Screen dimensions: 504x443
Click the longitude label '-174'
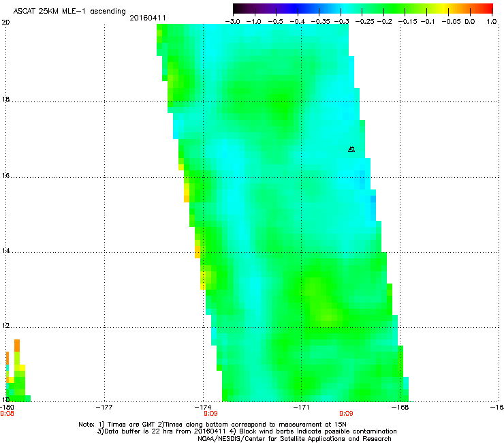click(x=203, y=408)
